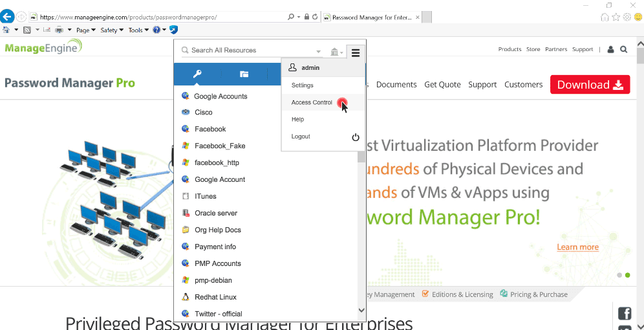Select the key passwords tab icon
The height and width of the screenshot is (330, 644).
click(x=198, y=74)
